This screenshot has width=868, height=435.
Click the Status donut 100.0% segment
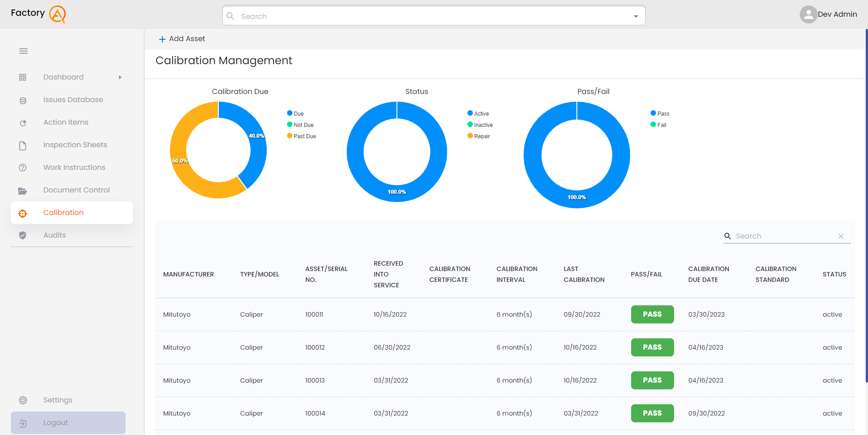tap(397, 192)
